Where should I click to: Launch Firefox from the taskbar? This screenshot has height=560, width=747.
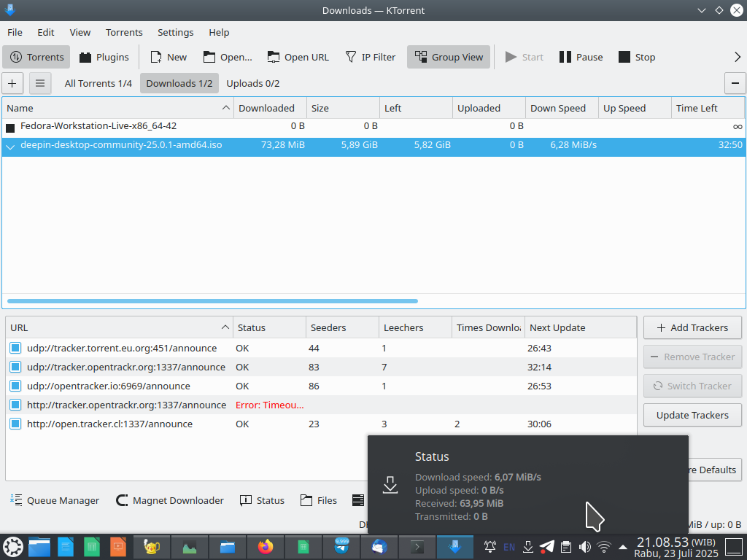click(x=266, y=547)
